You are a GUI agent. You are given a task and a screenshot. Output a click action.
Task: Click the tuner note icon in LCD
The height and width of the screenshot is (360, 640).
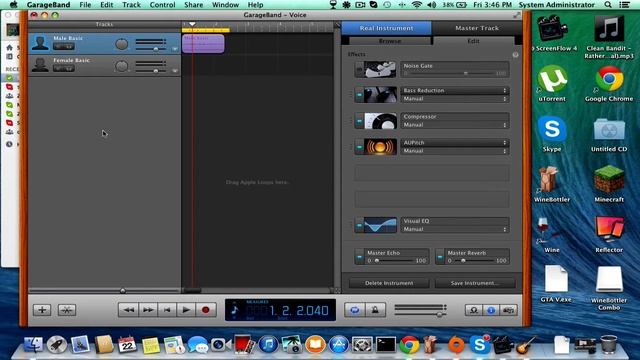pyautogui.click(x=234, y=310)
